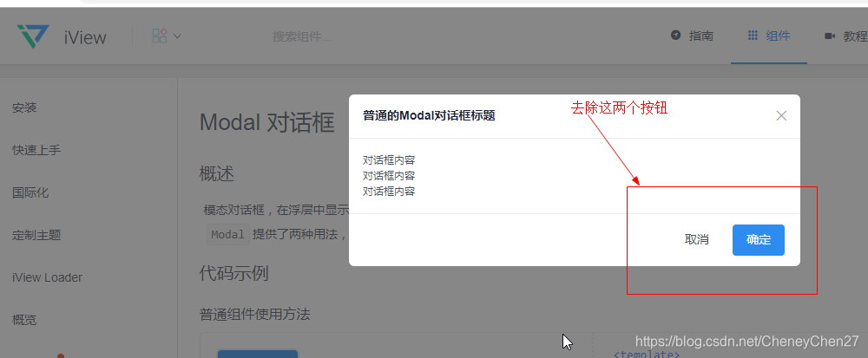This screenshot has width=868, height=358.
Task: Open the grid apps switcher icon
Action: [x=160, y=36]
